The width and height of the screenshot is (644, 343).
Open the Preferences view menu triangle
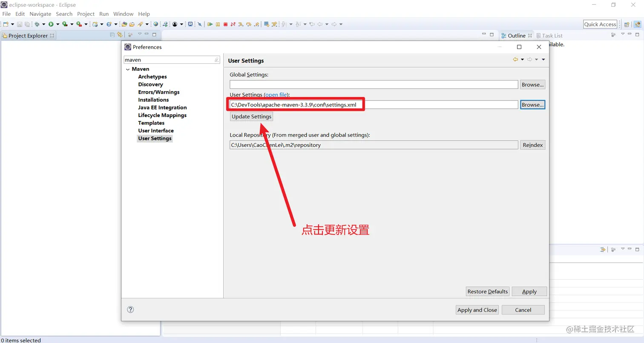pyautogui.click(x=543, y=60)
